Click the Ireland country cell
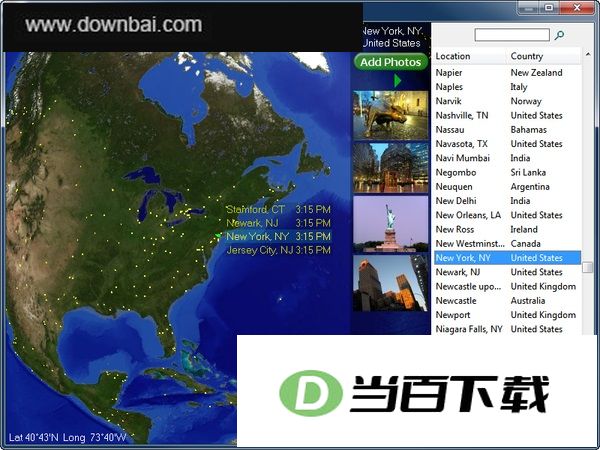600x450 pixels. 524,230
